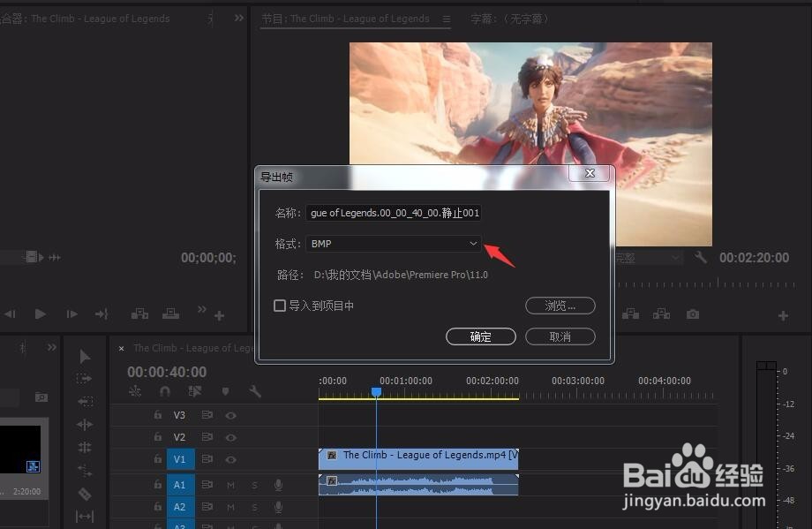Viewport: 812px width, 529px height.
Task: Toggle insert sequences as nests icon
Action: 135,392
